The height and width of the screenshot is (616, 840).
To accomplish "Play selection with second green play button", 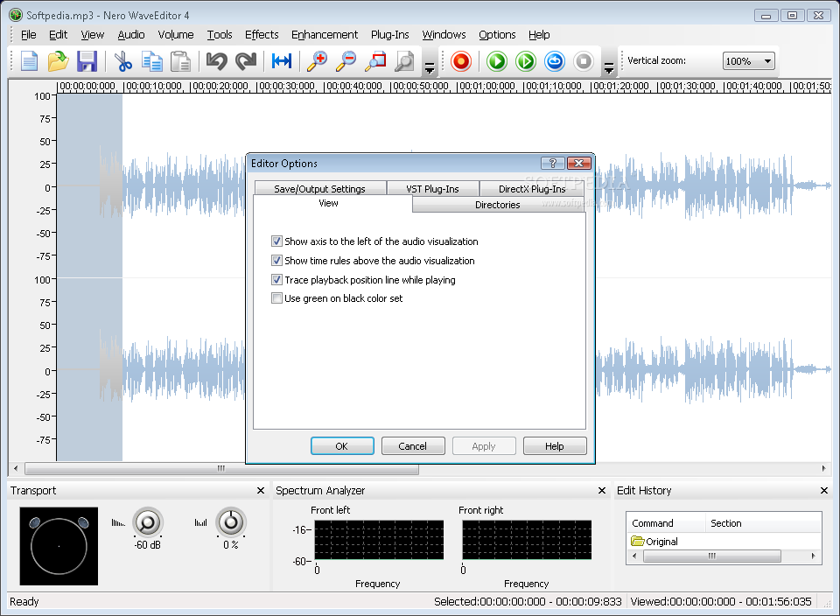I will (526, 61).
